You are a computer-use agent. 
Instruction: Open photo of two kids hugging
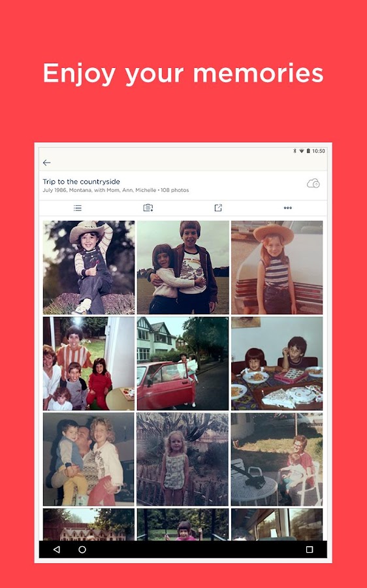click(183, 267)
